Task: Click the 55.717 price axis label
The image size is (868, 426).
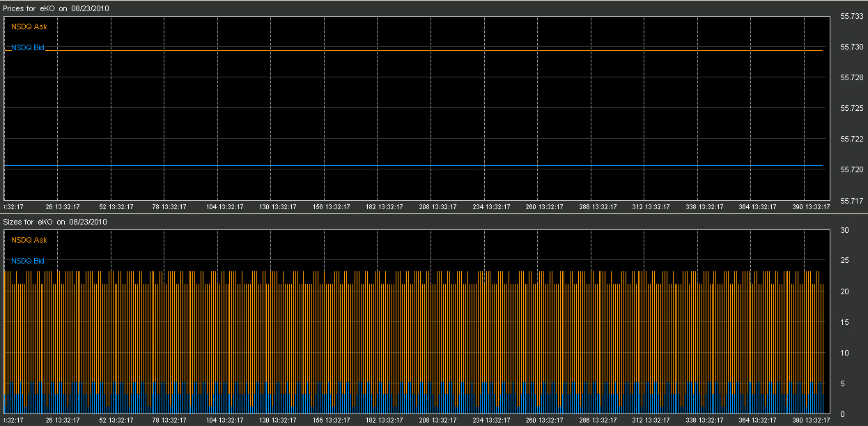Action: click(853, 200)
